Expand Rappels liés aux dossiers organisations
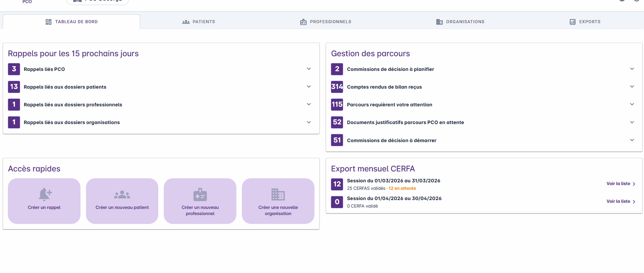The image size is (644, 273). click(309, 122)
